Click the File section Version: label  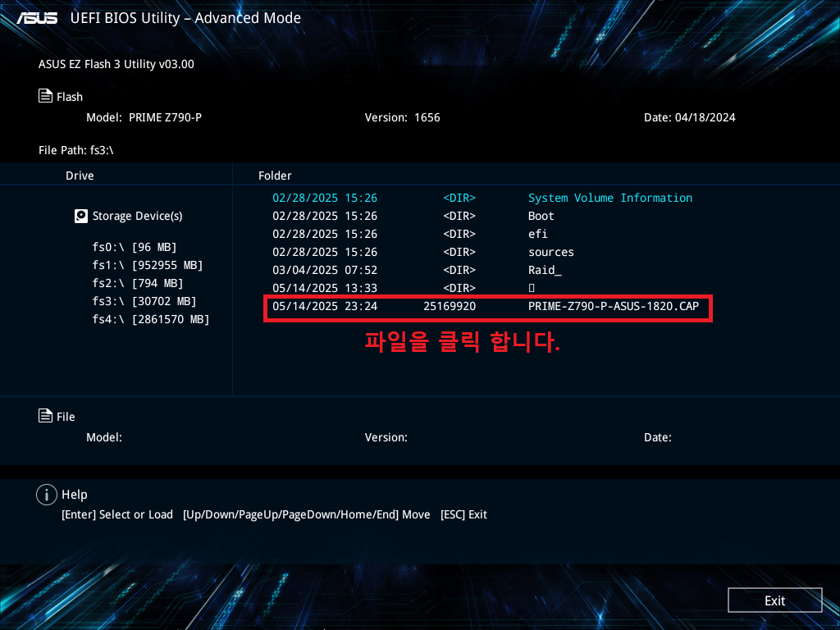click(386, 437)
